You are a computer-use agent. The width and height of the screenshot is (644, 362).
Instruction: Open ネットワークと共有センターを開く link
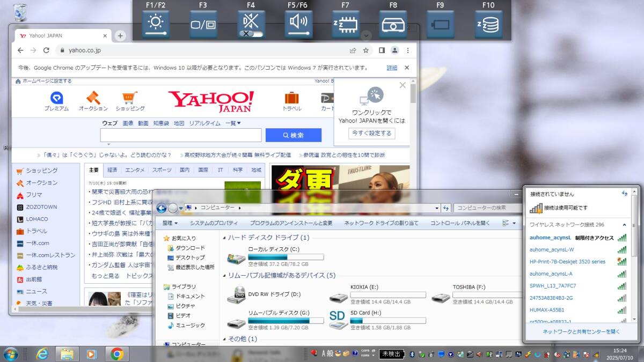581,332
